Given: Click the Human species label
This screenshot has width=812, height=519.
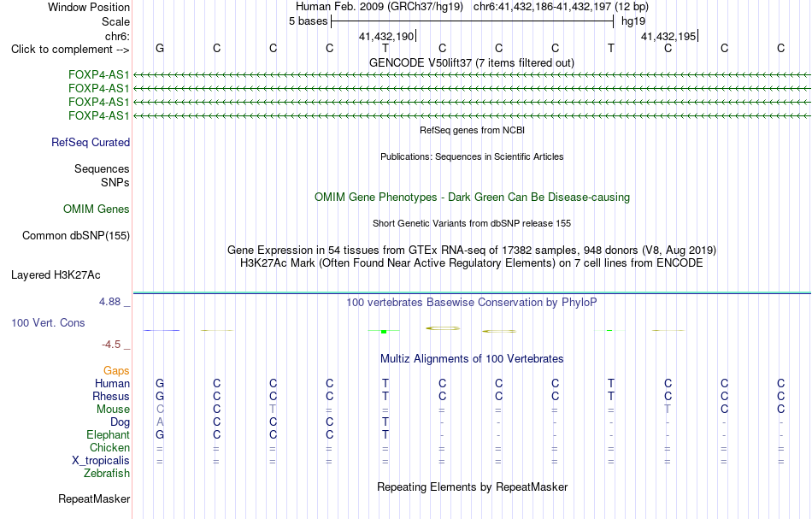Looking at the screenshot, I should coord(112,383).
